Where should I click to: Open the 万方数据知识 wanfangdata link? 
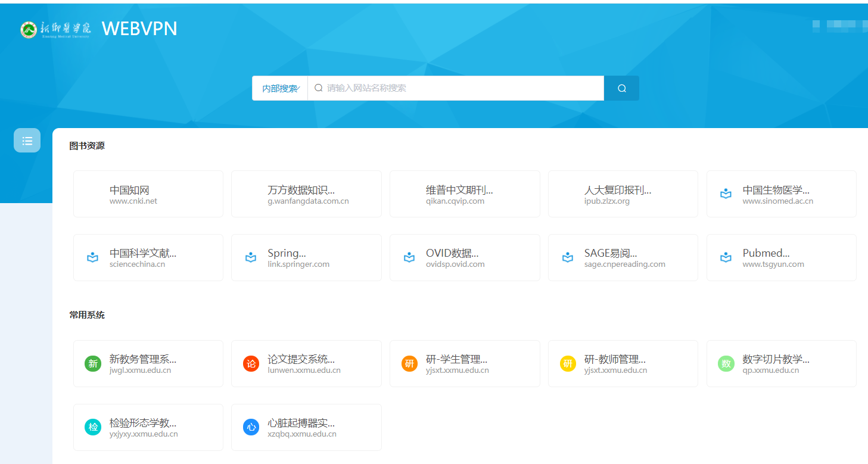tap(306, 194)
